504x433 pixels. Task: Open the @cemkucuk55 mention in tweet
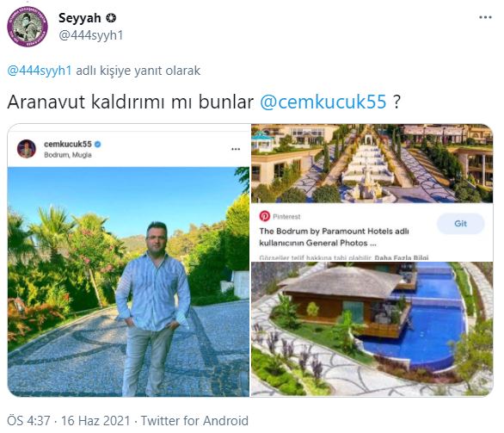click(x=323, y=102)
